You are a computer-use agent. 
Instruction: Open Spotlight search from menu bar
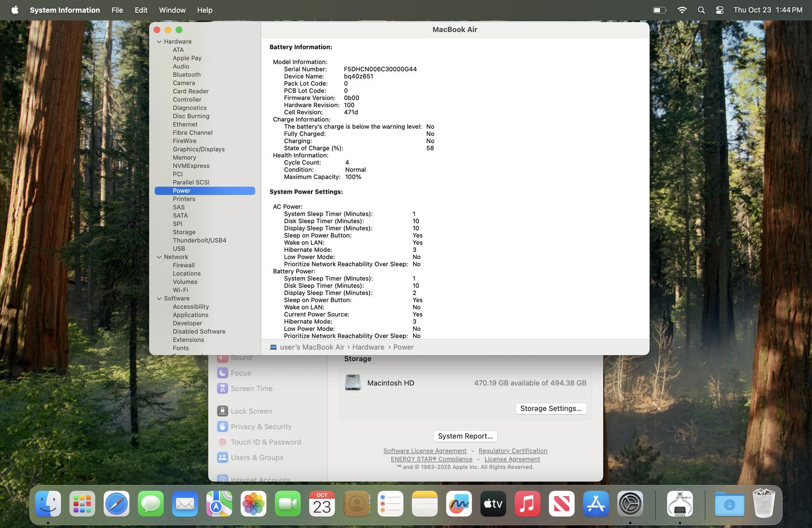pyautogui.click(x=701, y=10)
